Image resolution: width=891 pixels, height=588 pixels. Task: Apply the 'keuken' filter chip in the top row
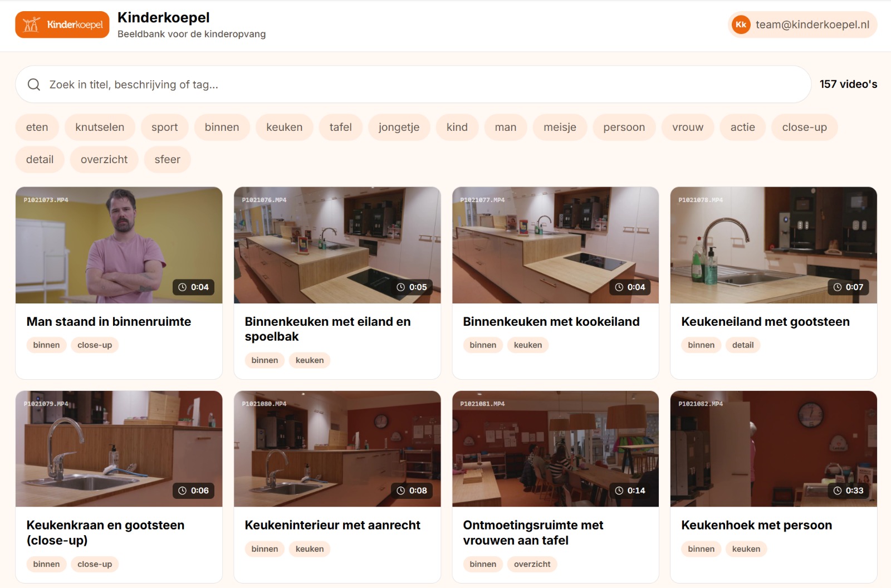pyautogui.click(x=285, y=127)
